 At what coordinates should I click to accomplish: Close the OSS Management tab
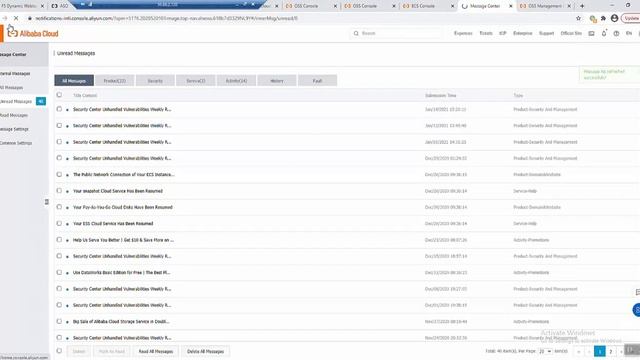[x=569, y=6]
